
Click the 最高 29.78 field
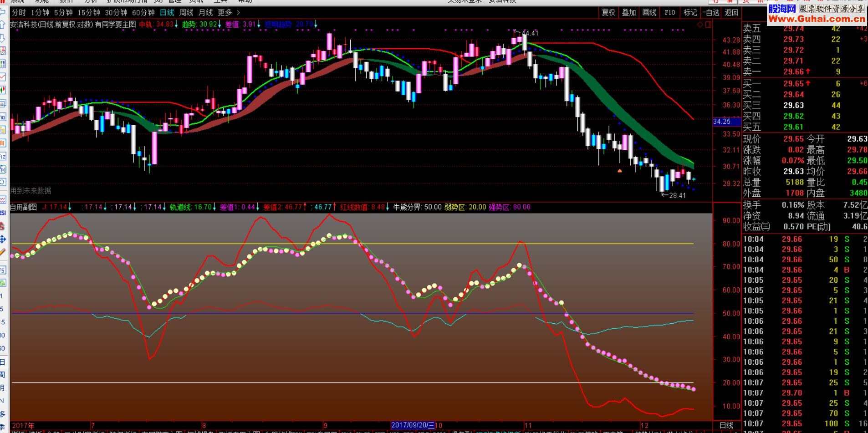(837, 150)
